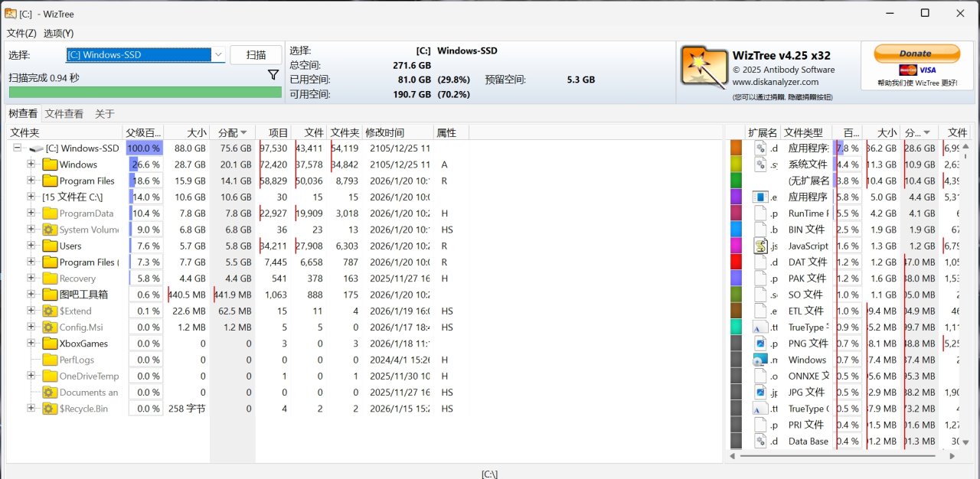Click the orange swatch beside 36.2 GB row

[737, 148]
